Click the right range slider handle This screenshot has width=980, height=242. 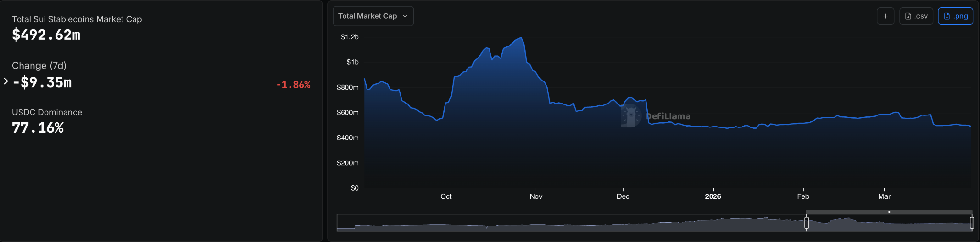click(972, 222)
